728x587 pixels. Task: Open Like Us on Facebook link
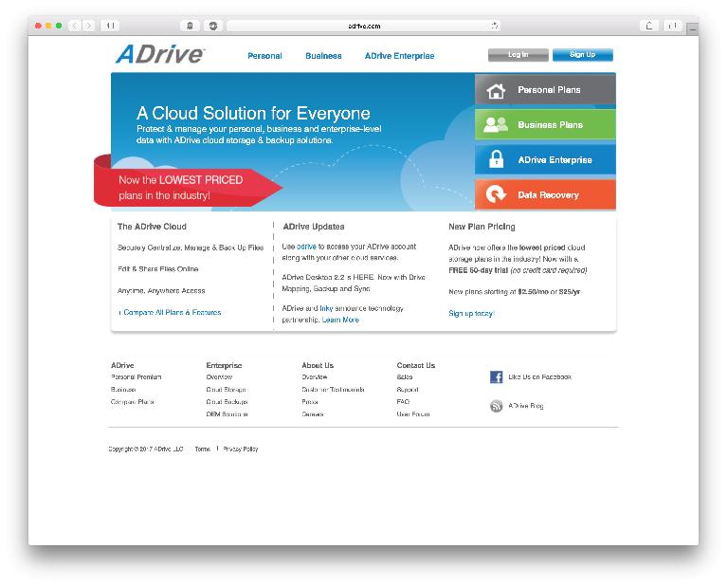(539, 377)
